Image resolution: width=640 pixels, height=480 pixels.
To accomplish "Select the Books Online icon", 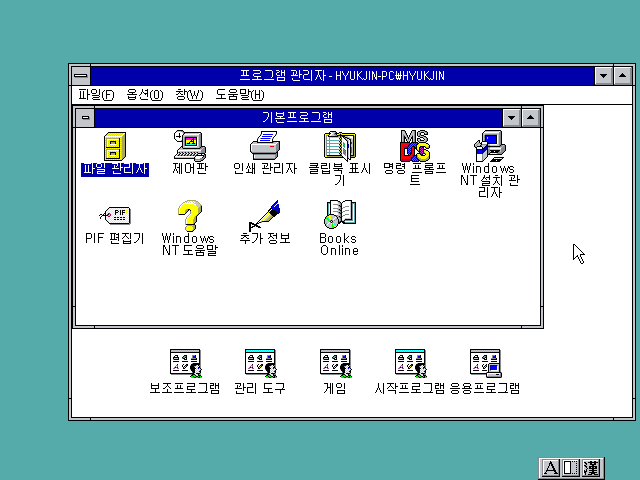I will click(340, 215).
